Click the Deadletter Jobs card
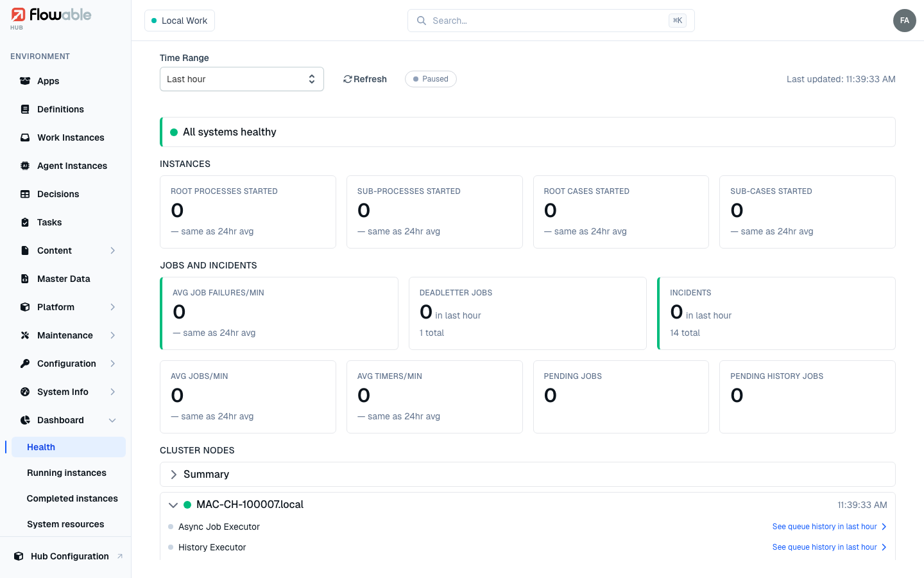 [x=527, y=313]
